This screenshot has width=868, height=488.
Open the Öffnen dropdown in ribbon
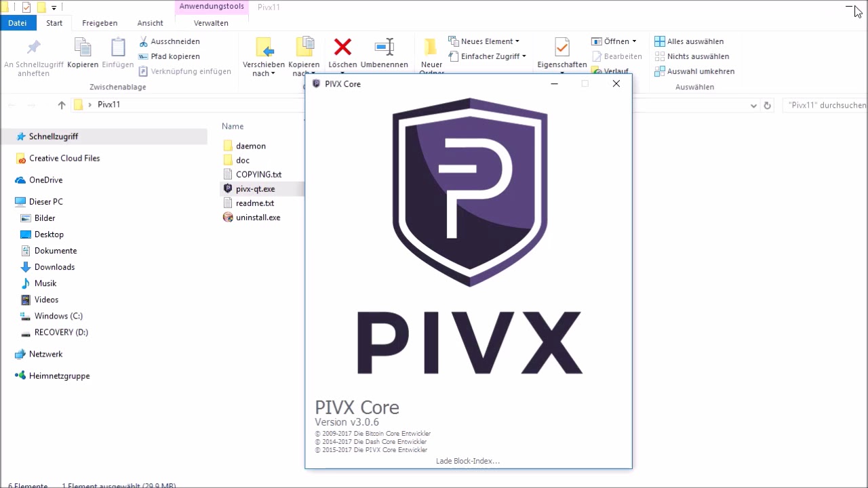click(x=614, y=41)
